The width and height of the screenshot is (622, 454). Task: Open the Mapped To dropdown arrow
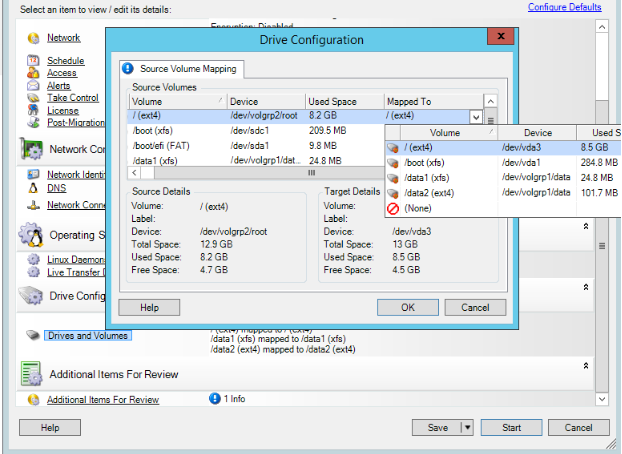[475, 116]
